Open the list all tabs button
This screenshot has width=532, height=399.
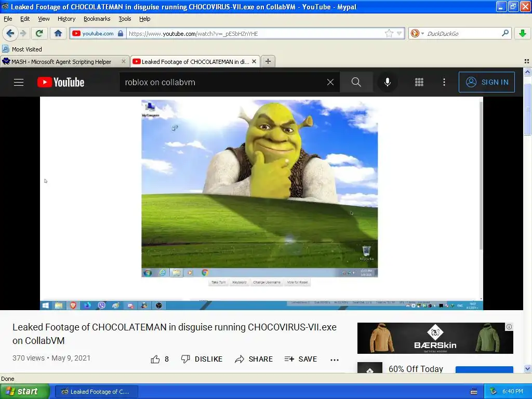coord(527,61)
